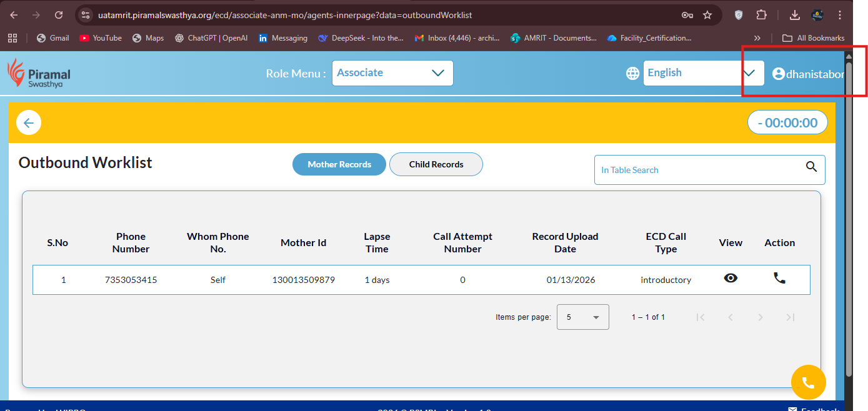This screenshot has width=868, height=411.
Task: Click the search magnifier icon in table search
Action: (x=811, y=167)
